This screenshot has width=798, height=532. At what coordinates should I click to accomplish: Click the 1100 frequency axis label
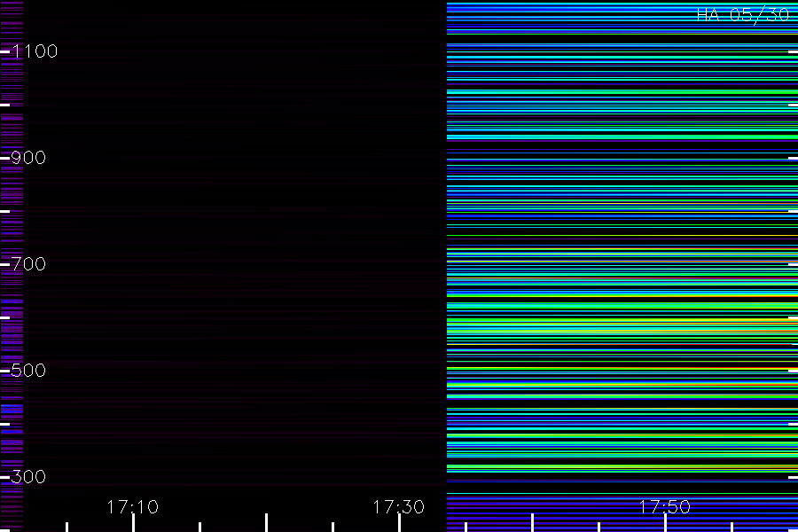(35, 51)
